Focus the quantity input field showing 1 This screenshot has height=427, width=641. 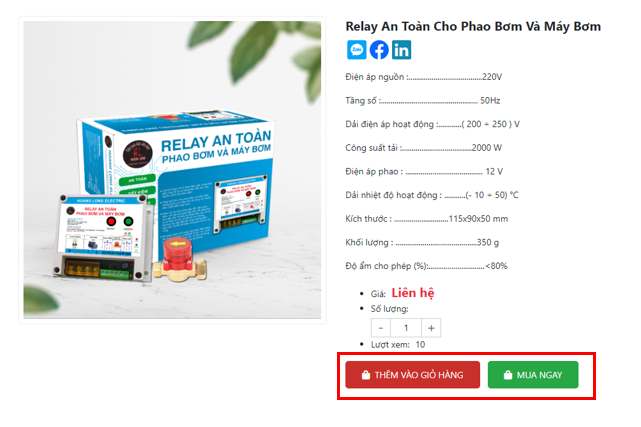click(406, 328)
